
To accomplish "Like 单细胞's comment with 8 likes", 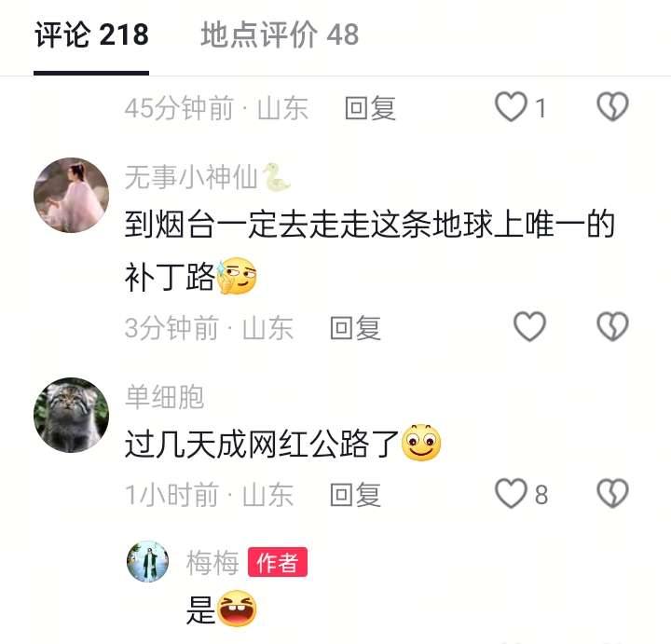I will [x=511, y=493].
